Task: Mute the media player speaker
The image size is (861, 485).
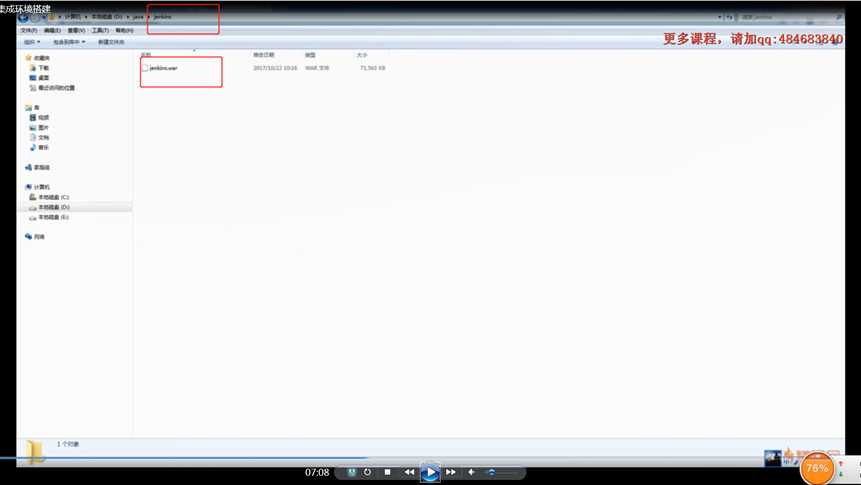Action: (471, 472)
